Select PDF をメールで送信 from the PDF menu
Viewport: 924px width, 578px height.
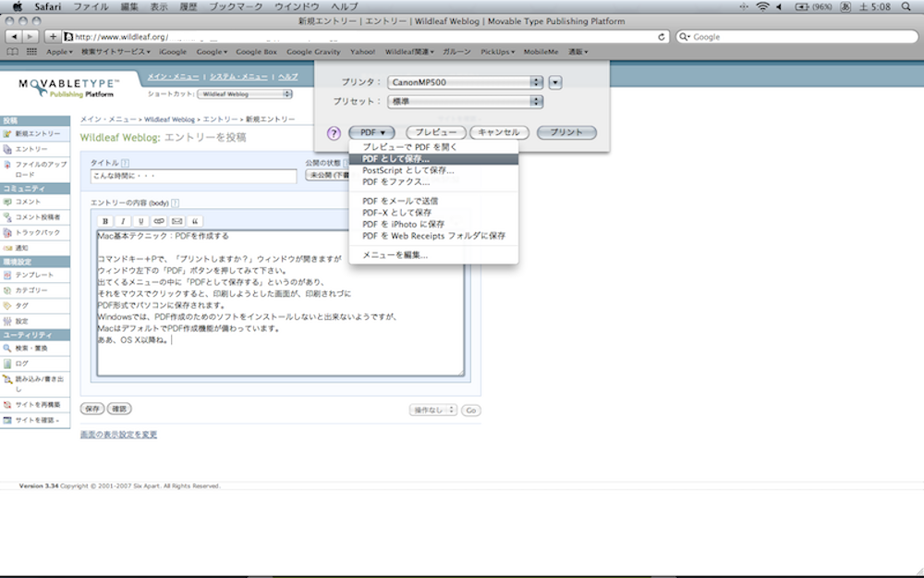[433, 201]
